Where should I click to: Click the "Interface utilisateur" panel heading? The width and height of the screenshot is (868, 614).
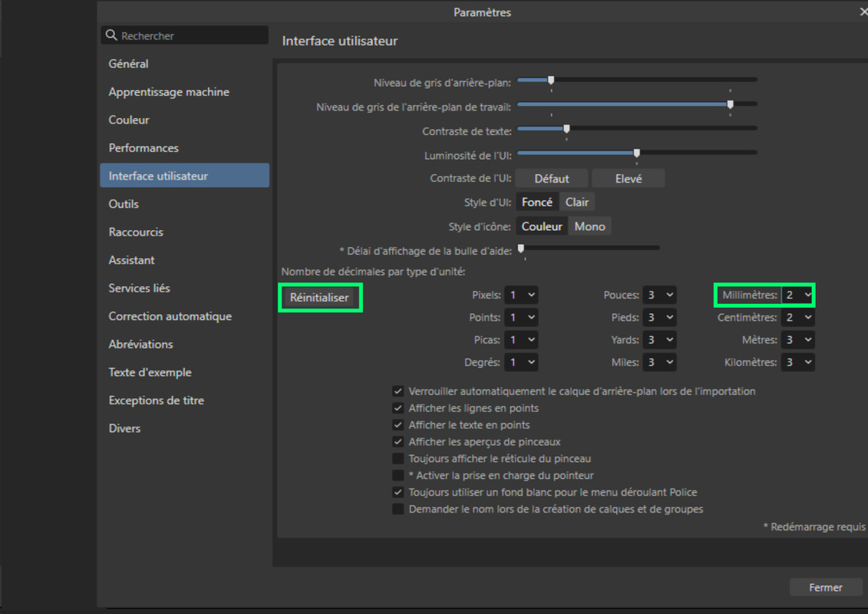click(340, 41)
